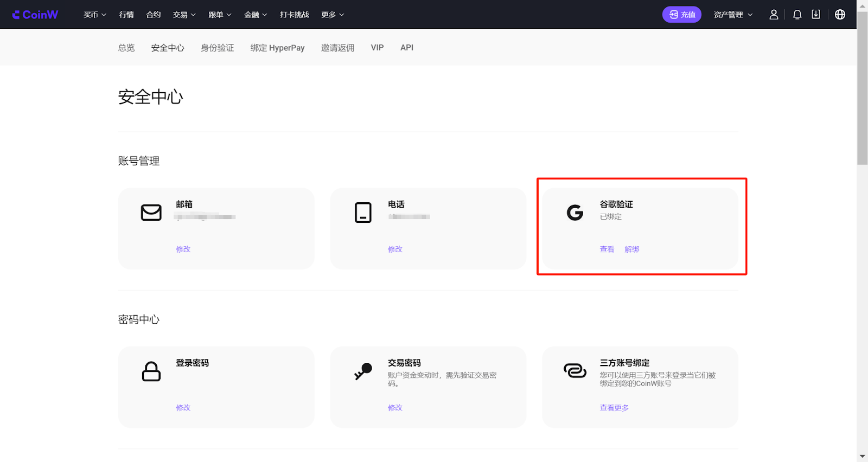Open 行情 in the top navigation

126,15
